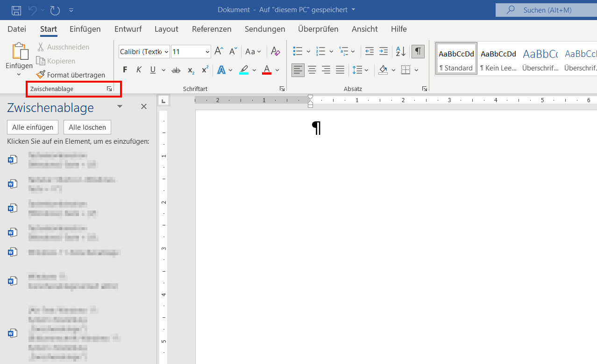Image resolution: width=597 pixels, height=364 pixels.
Task: Click the Redo/Repeat arrow icon
Action: click(x=55, y=10)
